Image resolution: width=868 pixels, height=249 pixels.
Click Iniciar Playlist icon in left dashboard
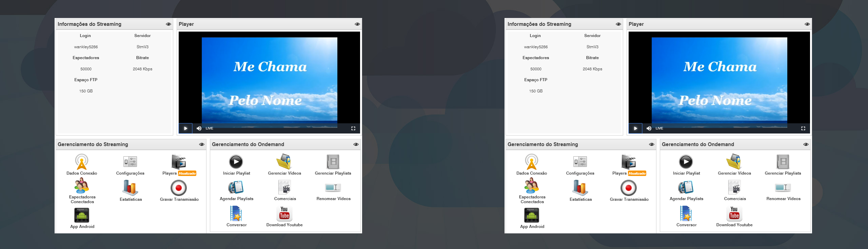[x=236, y=162]
